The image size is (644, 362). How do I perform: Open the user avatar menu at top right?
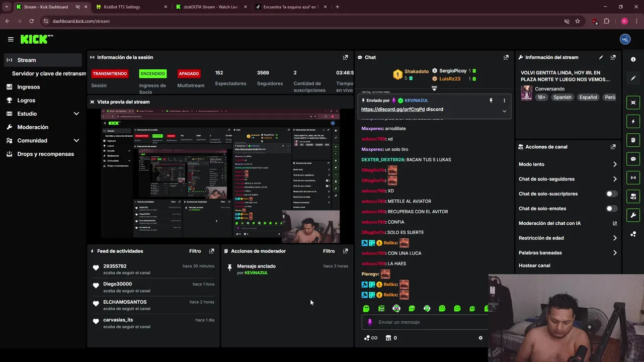(x=625, y=39)
